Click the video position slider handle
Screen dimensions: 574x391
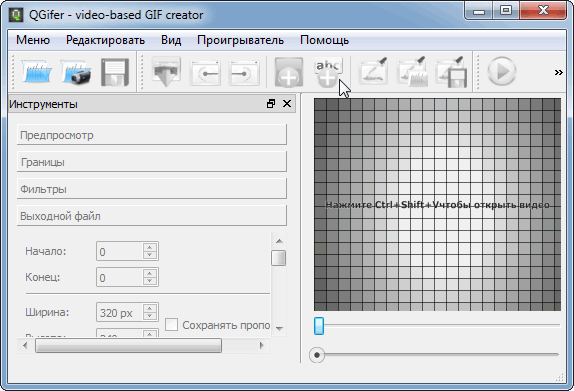(x=319, y=326)
